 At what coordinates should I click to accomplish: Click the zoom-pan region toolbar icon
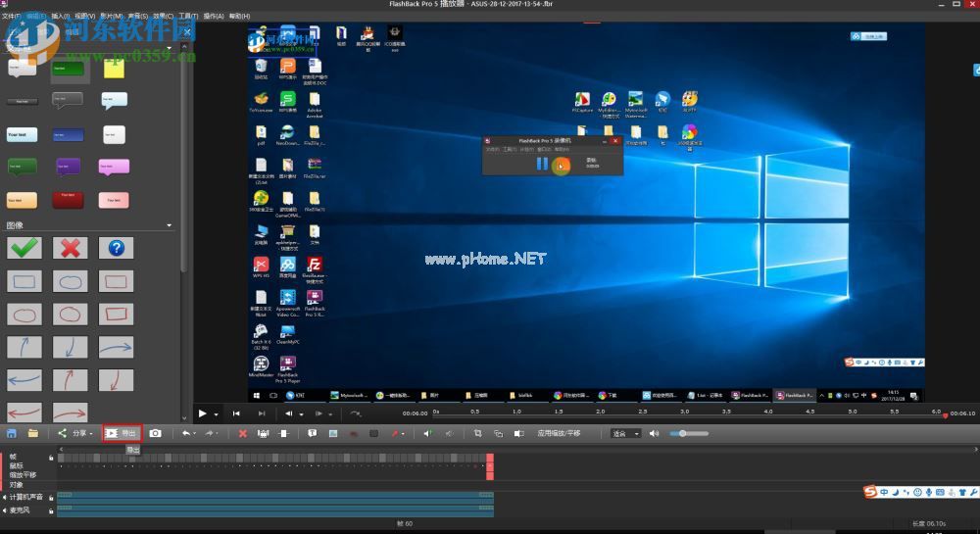point(498,433)
